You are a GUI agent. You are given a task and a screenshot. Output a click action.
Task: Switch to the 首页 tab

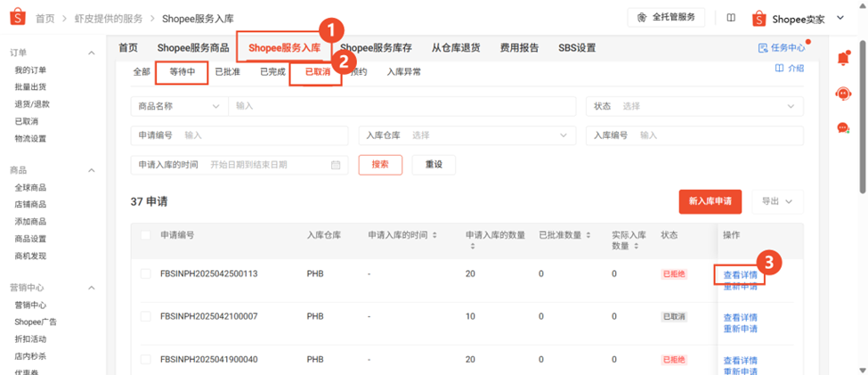(128, 47)
